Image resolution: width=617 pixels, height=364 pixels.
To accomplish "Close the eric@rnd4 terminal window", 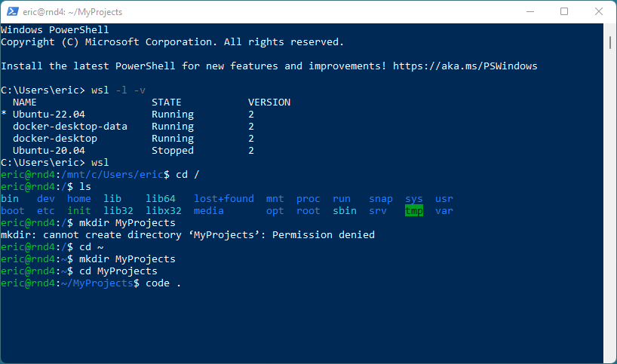I will [599, 12].
